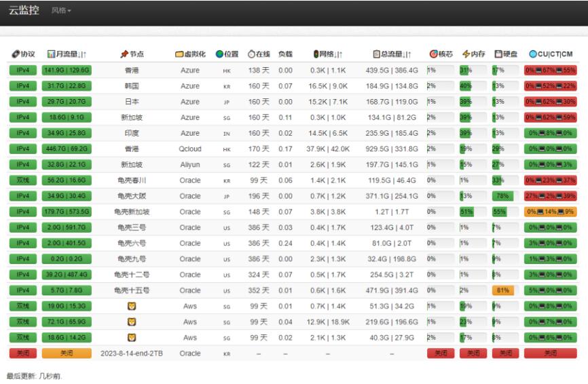588x384 pixels.
Task: Click the floppy disk icon beside 硬盘
Action: tap(498, 54)
